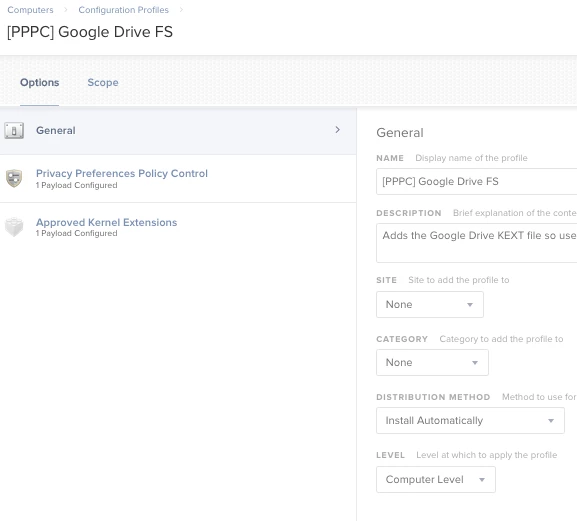Screen dimensions: 577x521
Task: Click 'Site to add the profile to' hint
Action: (x=459, y=280)
